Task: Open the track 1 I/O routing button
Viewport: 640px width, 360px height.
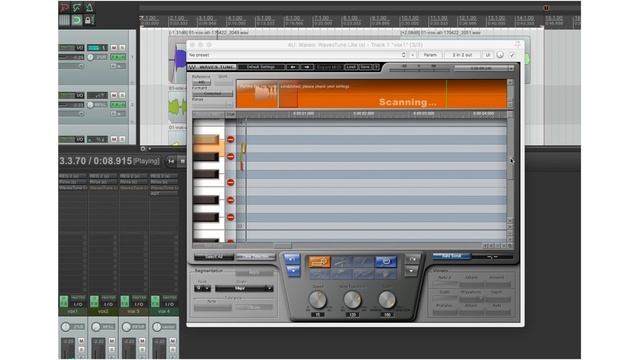Action: click(x=79, y=48)
